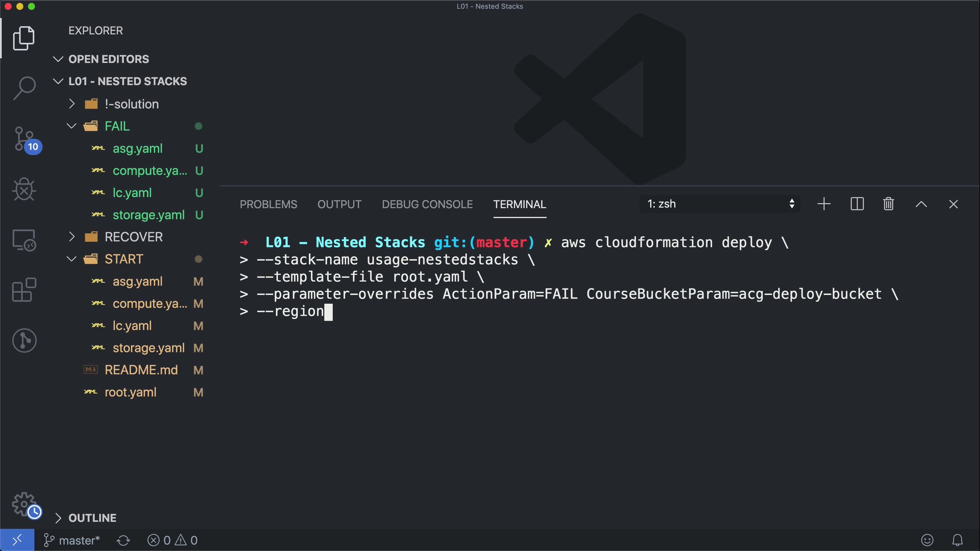Viewport: 980px width, 551px height.
Task: Click the master* branch in status bar
Action: tap(72, 540)
